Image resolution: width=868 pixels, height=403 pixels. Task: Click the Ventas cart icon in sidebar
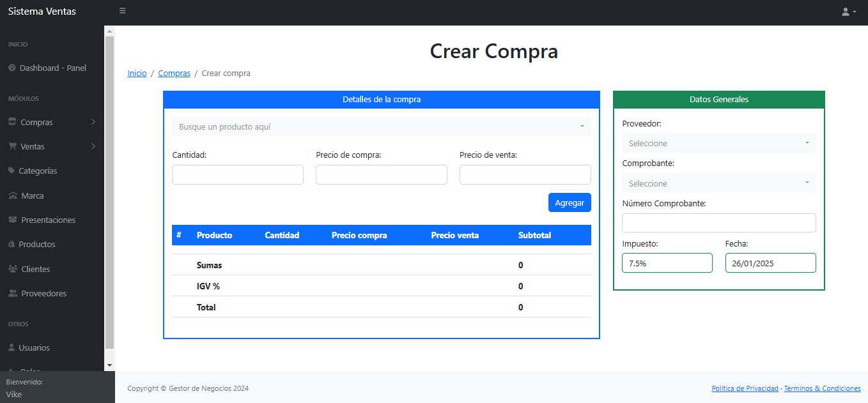click(13, 146)
